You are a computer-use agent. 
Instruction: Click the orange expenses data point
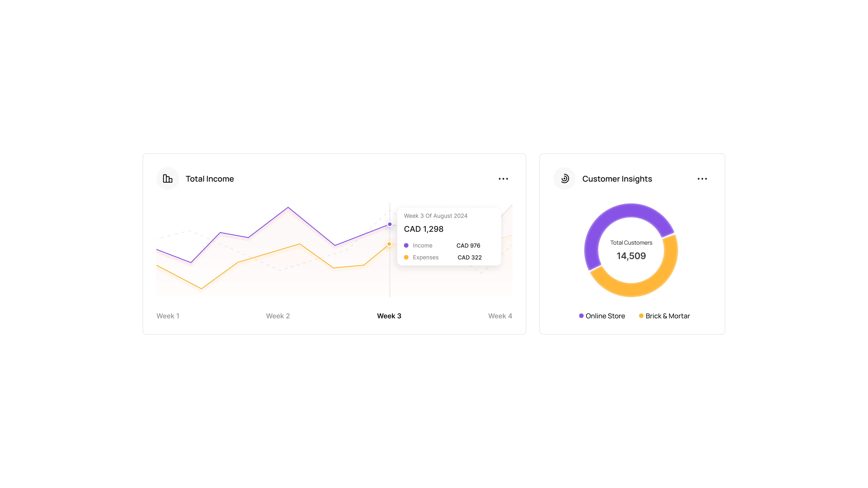pos(389,244)
